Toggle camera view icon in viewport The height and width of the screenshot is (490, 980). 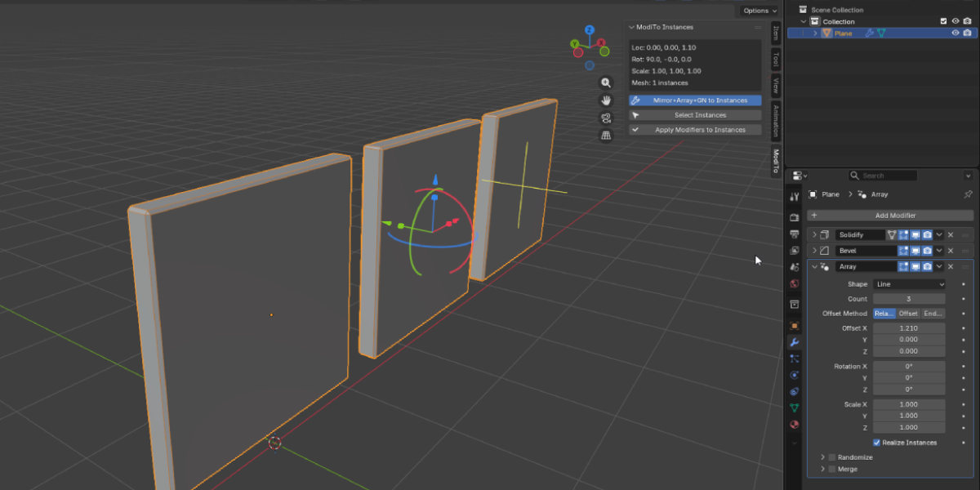click(606, 118)
